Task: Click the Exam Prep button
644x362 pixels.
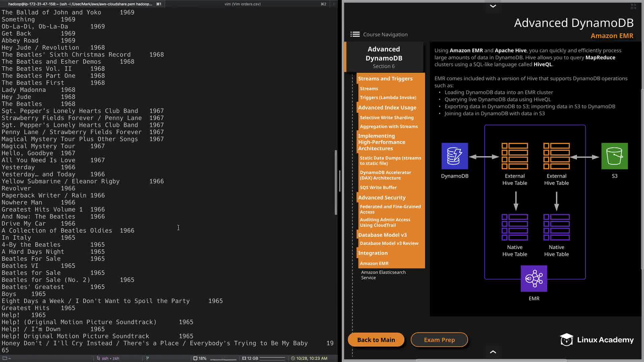Action: [439, 340]
